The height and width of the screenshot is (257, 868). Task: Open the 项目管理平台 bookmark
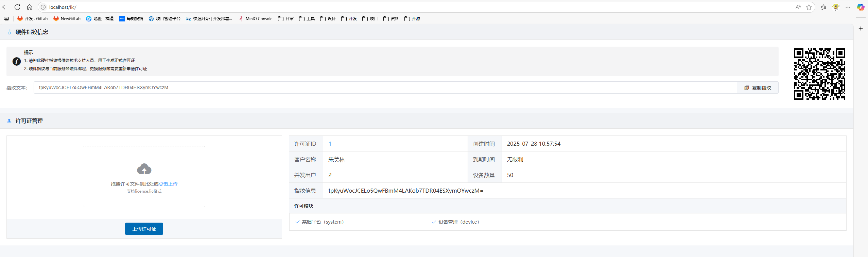pos(164,19)
